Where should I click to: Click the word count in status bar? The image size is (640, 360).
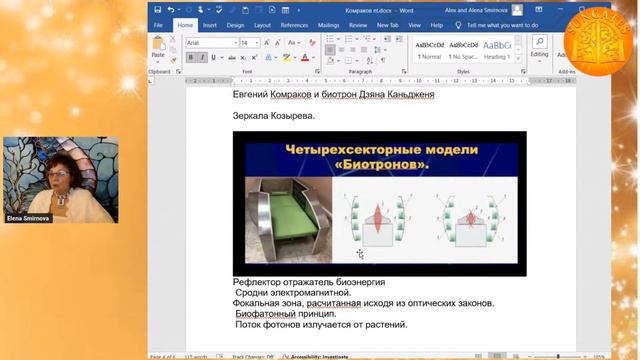pyautogui.click(x=196, y=357)
